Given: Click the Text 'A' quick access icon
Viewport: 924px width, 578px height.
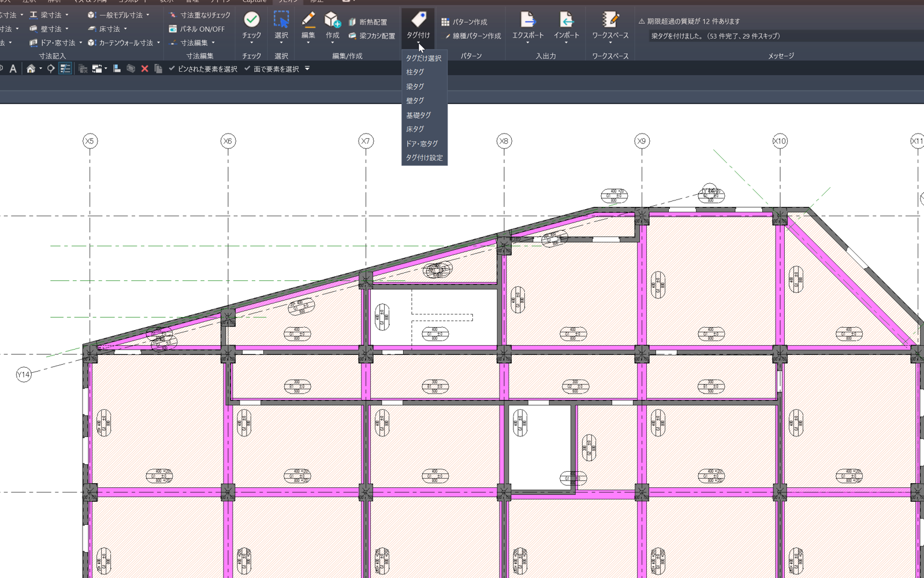Looking at the screenshot, I should pos(13,69).
